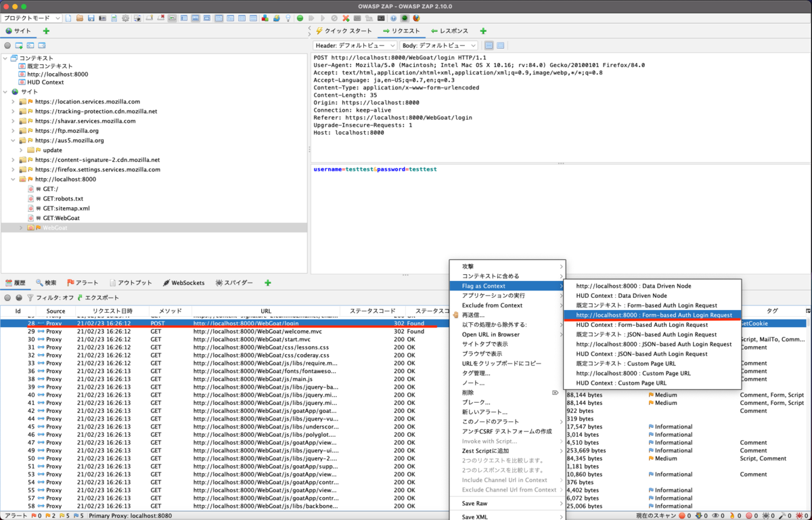Choose ブレーク... in the context menu
Image resolution: width=812 pixels, height=520 pixels.
tap(507, 402)
